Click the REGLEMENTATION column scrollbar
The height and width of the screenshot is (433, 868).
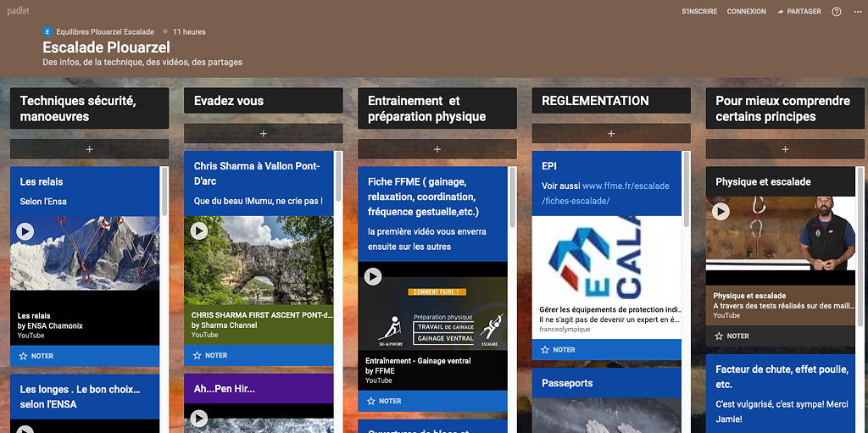(687, 189)
